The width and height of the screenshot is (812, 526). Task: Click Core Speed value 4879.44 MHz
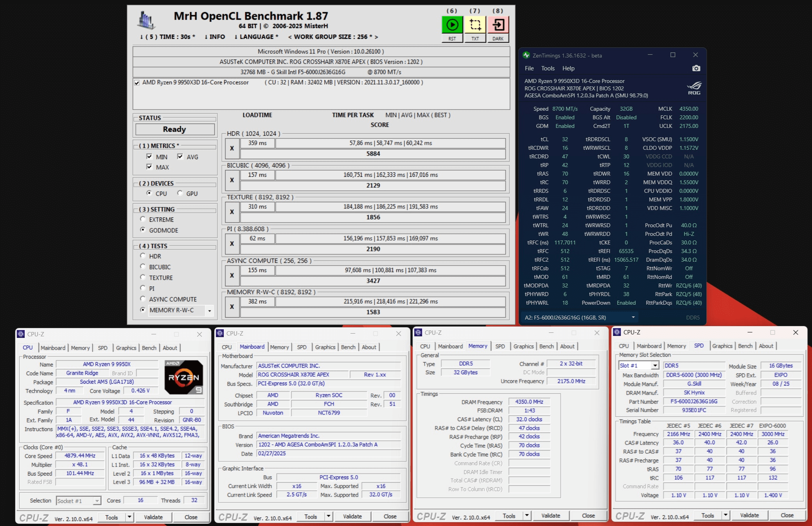pyautogui.click(x=80, y=456)
